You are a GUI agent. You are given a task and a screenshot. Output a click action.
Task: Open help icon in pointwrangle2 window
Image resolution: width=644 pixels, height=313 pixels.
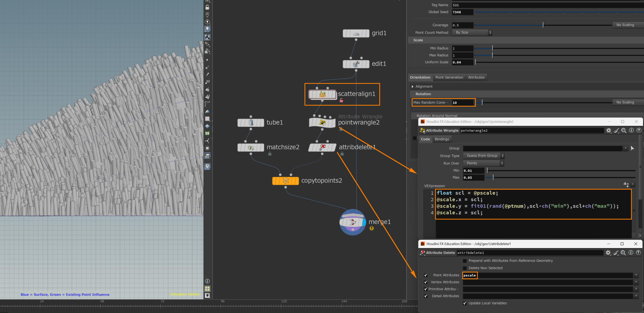tap(639, 130)
